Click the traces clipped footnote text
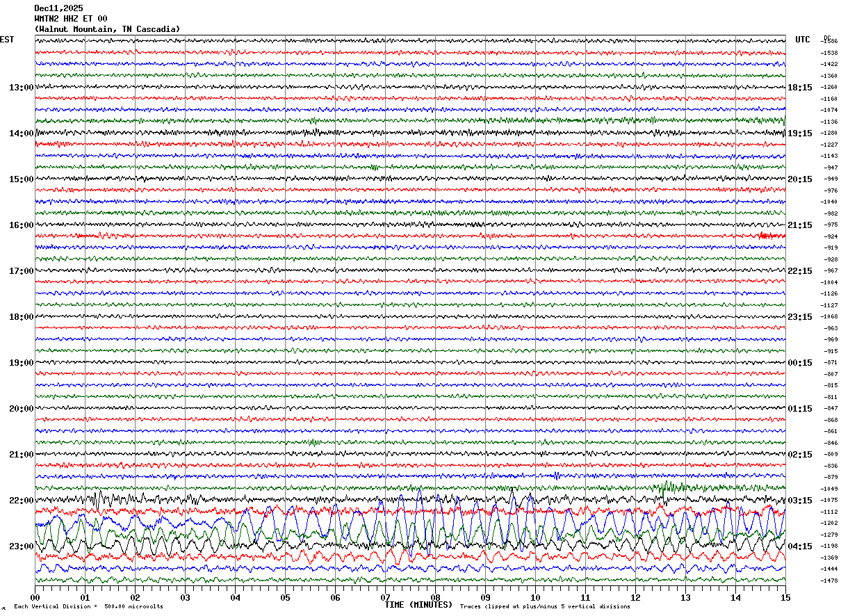841x616 pixels. pos(545,607)
